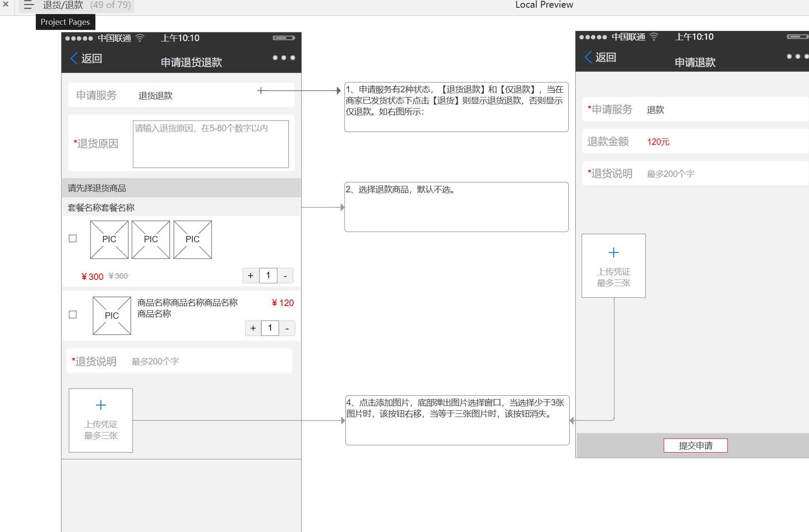This screenshot has width=809, height=532.
Task: Click the 提交申请 submit button
Action: [x=695, y=445]
